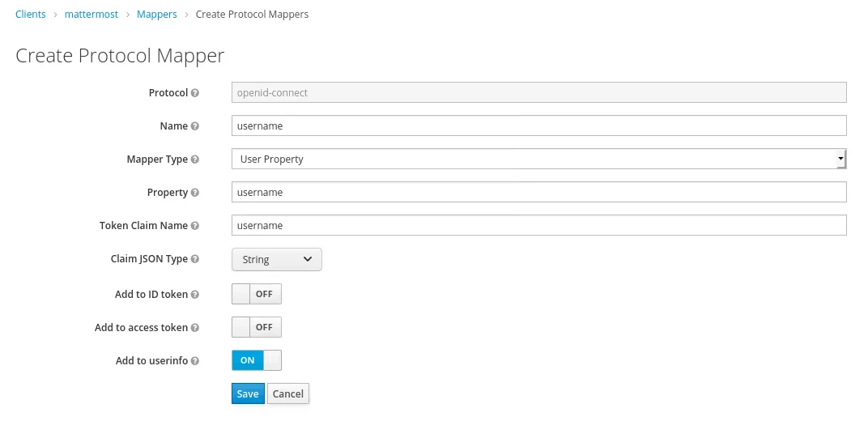Turn on Add to access token
Screen dimensions: 868x421
[256, 327]
